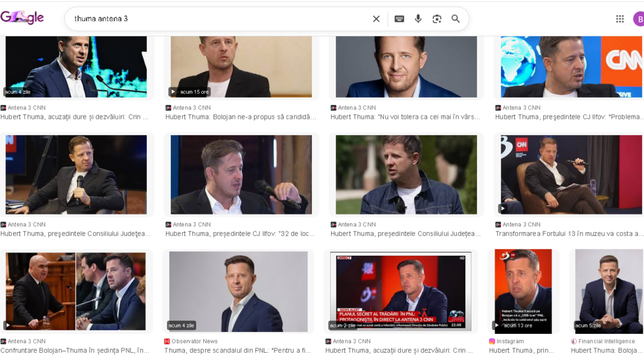
Task: Open thumbnail of man in denim jacket outdoors
Action: 406,174
